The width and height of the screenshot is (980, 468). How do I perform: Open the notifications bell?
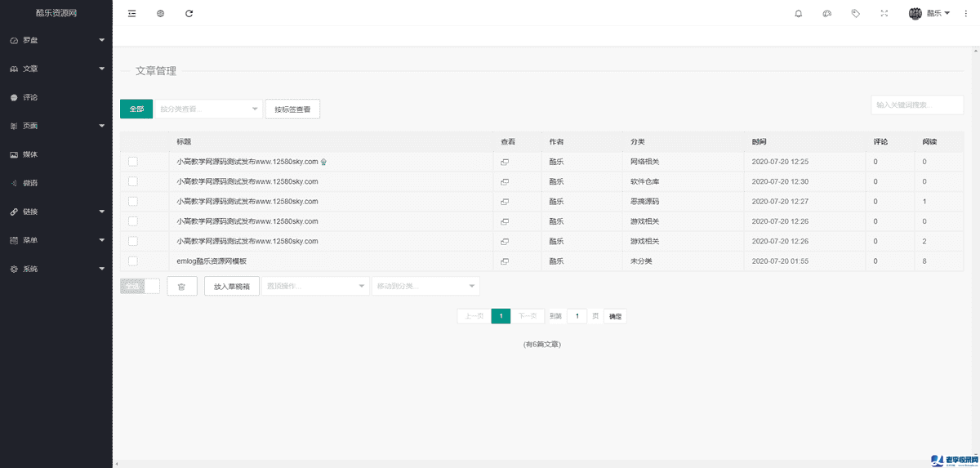click(x=799, y=14)
